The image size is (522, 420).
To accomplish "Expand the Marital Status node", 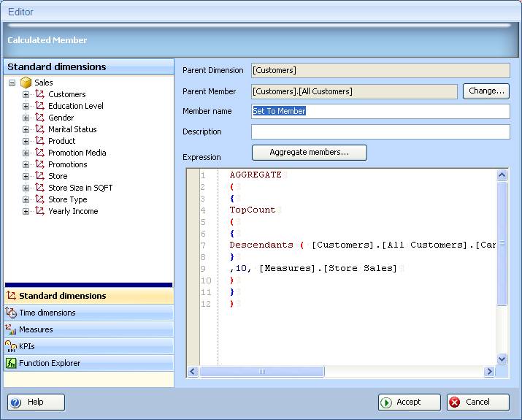I will click(26, 129).
